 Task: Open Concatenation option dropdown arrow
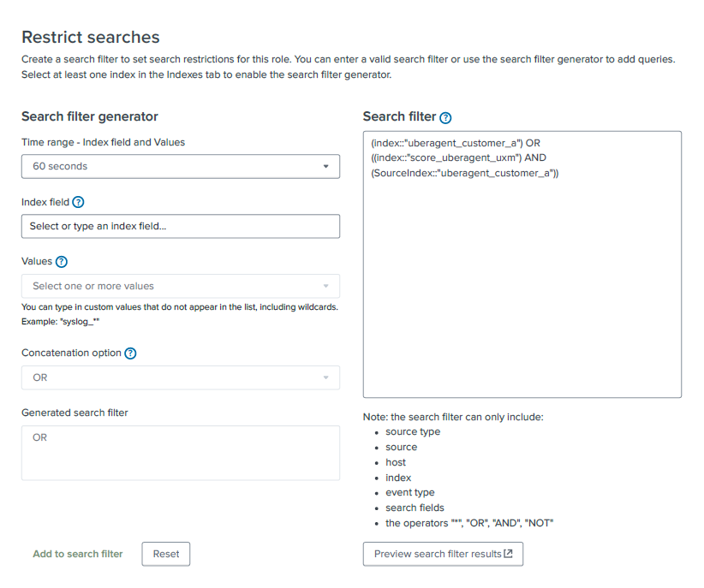click(325, 377)
